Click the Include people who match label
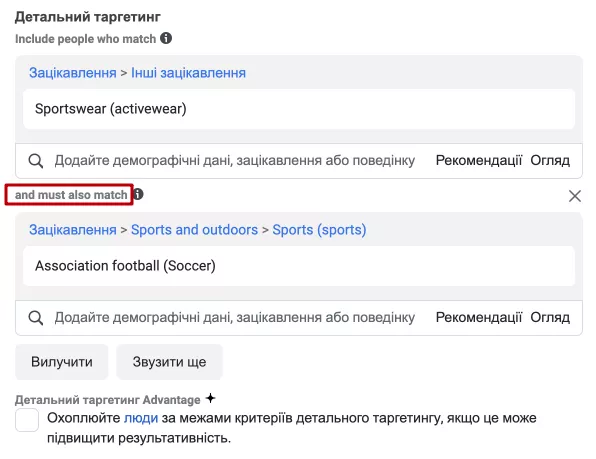Image resolution: width=596 pixels, height=459 pixels. [86, 39]
